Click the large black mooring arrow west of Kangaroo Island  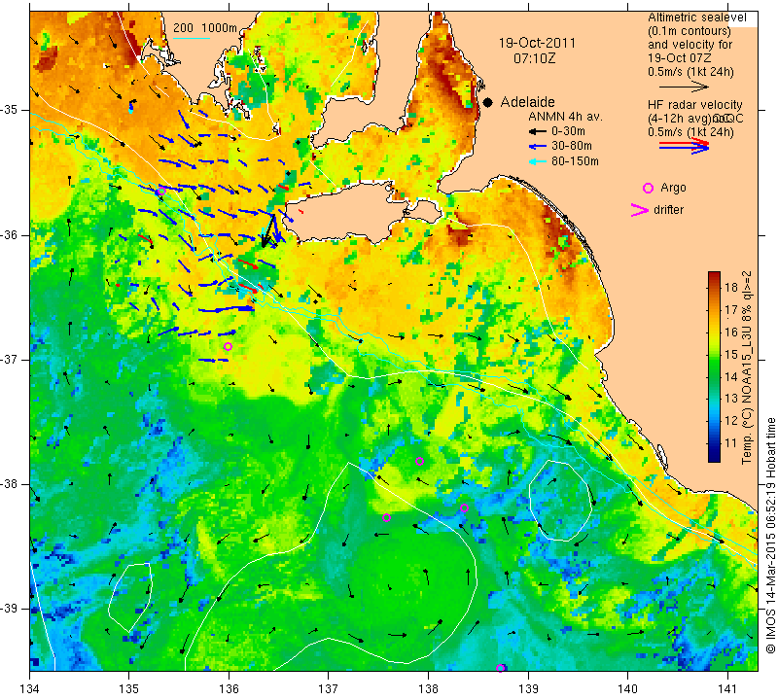[268, 231]
